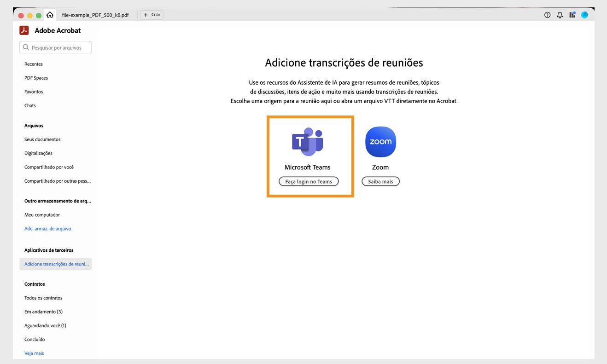Click the Arquivos section heading

(34, 126)
